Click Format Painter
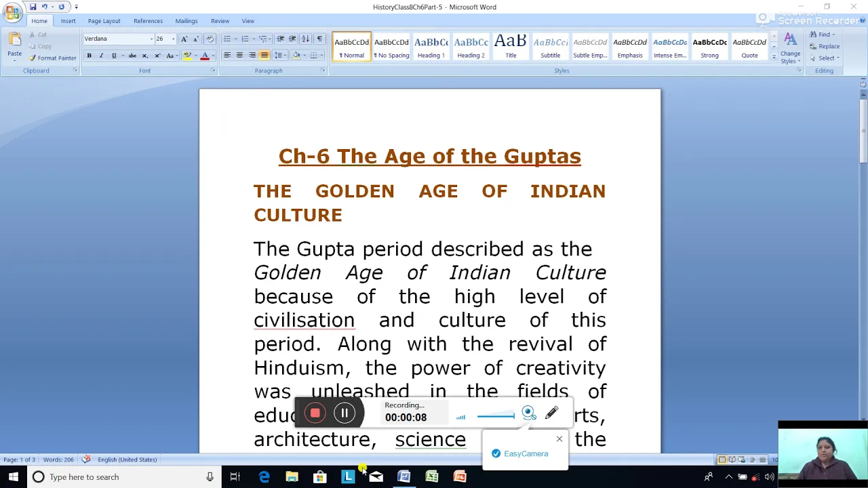868x488 pixels. [x=52, y=58]
